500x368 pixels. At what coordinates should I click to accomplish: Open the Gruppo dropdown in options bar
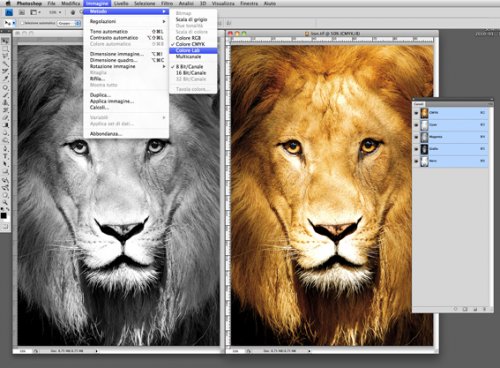pos(69,23)
